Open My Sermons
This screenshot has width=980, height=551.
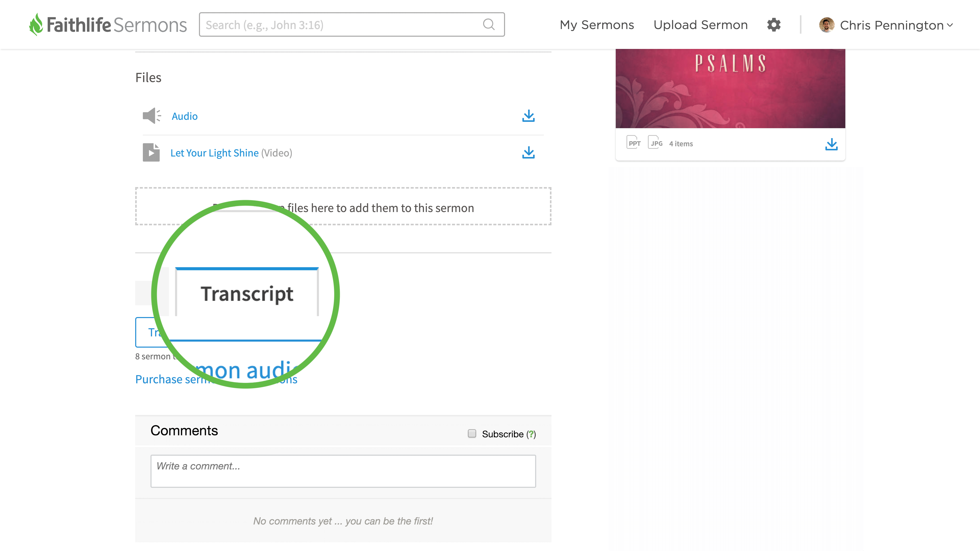point(597,25)
